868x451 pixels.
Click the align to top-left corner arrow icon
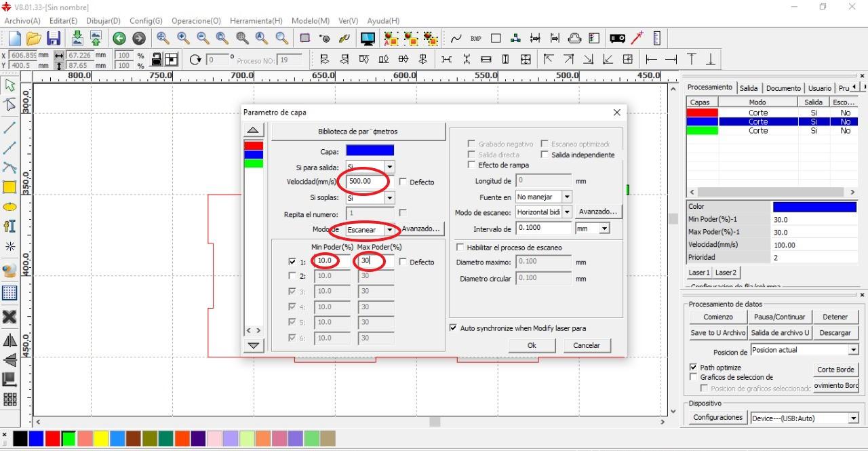pos(548,60)
